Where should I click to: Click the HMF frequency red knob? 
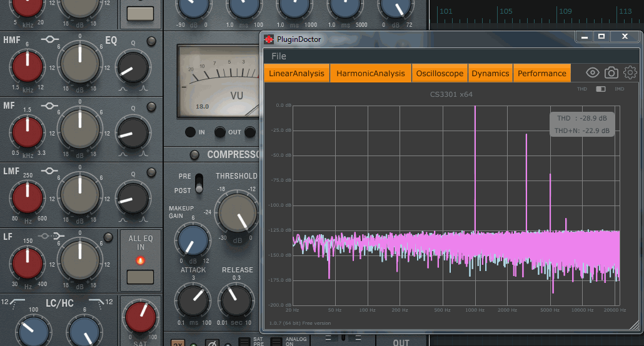28,66
